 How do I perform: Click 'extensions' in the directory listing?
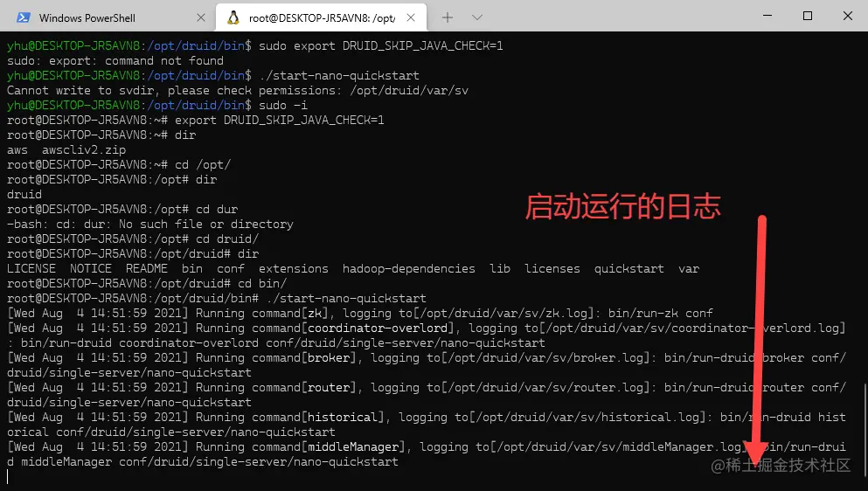pos(294,269)
